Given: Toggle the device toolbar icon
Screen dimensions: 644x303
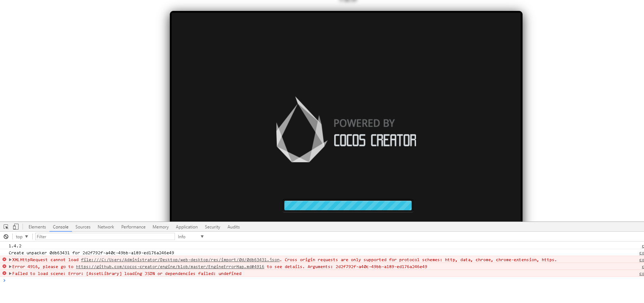Looking at the screenshot, I should click(x=16, y=227).
